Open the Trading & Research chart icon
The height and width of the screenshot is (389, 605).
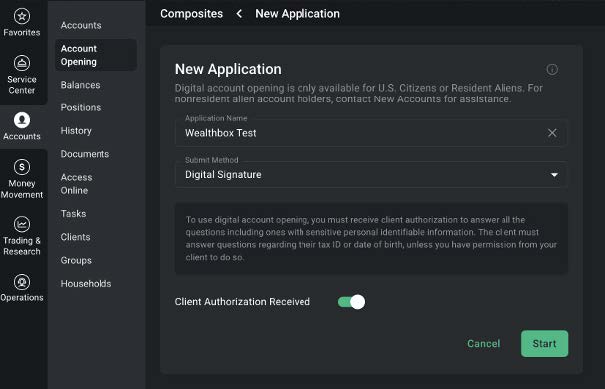point(22,224)
